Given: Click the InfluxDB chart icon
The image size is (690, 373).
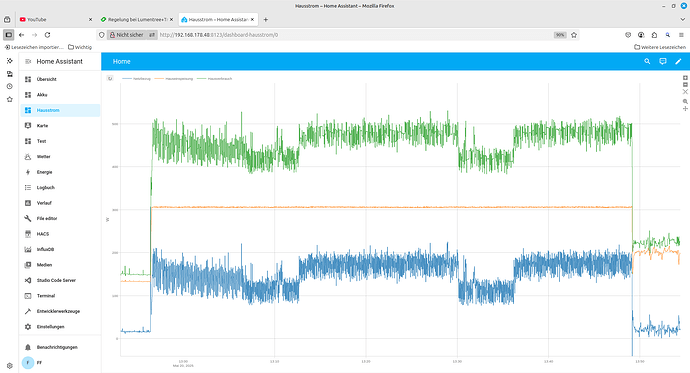Looking at the screenshot, I should (28, 249).
